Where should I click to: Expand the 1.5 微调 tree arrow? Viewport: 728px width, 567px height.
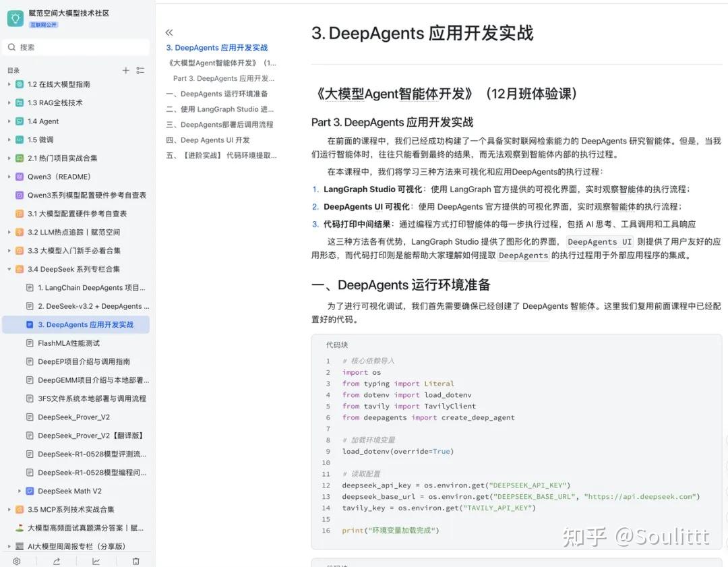coord(9,140)
